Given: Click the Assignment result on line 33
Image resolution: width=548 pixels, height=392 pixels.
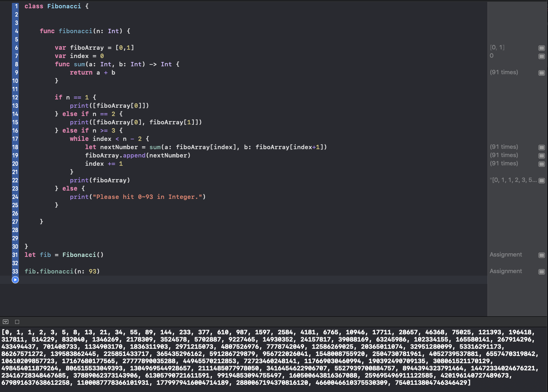Looking at the screenshot, I should (505, 271).
